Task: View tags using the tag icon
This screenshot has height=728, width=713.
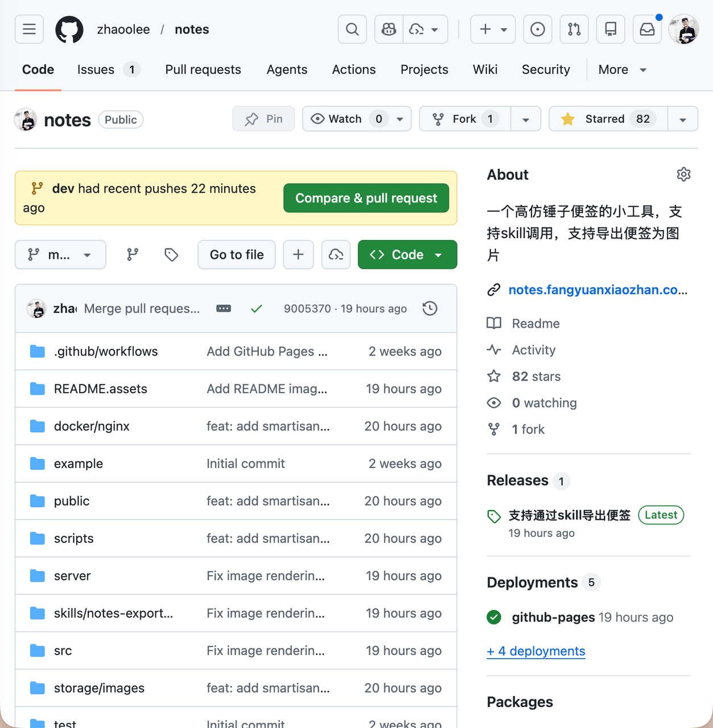Action: point(171,255)
